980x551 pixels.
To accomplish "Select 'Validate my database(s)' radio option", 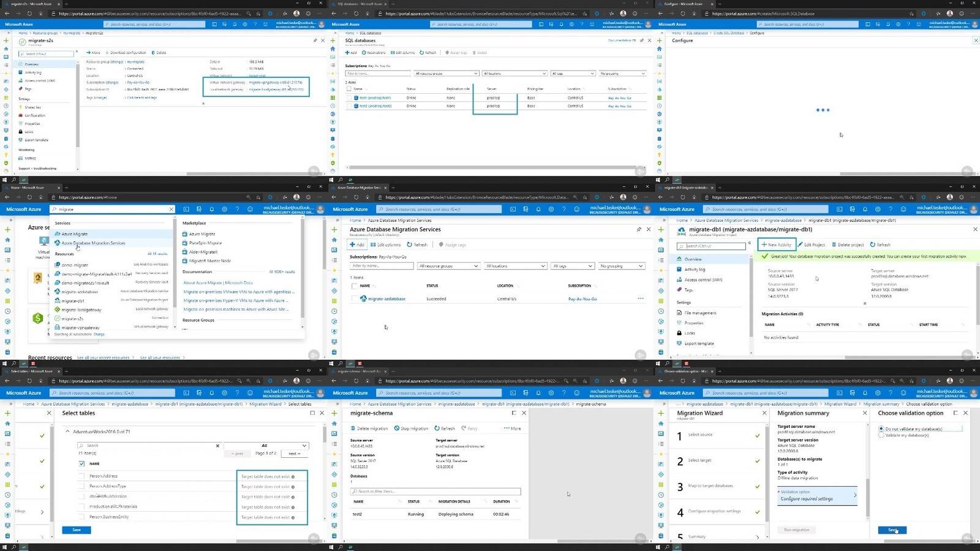I will click(881, 435).
